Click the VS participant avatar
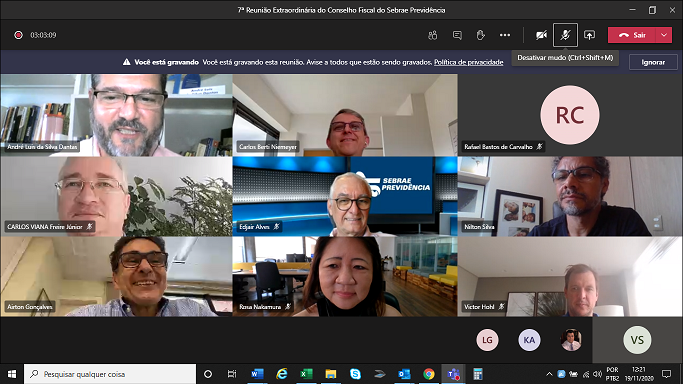The width and height of the screenshot is (683, 384). 637,340
